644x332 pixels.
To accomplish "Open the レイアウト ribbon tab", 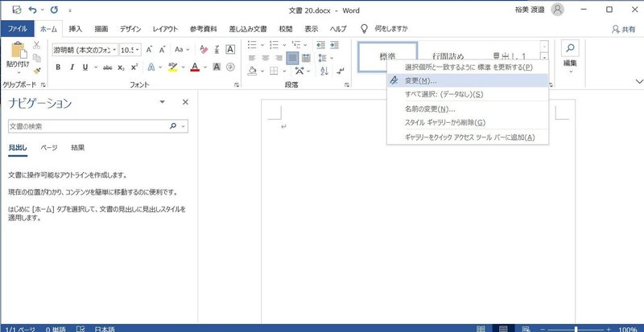I will point(165,29).
